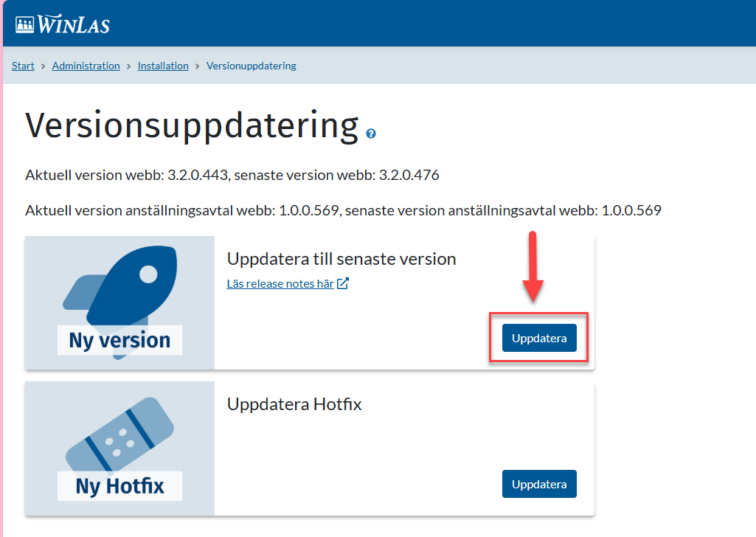Viewport: 756px width, 537px height.
Task: Click the 'Uppdatera till senaste version' title
Action: tap(341, 259)
